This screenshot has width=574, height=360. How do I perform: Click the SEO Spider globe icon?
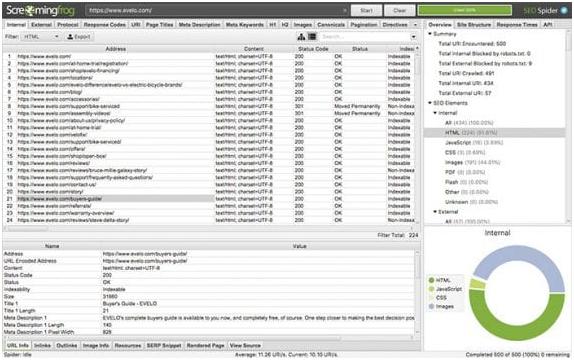click(564, 10)
